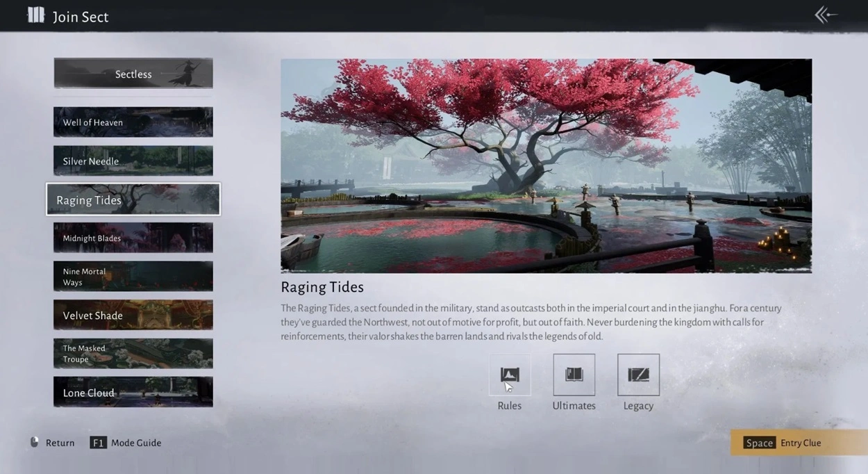Choose The Masked Troupe sect
Image resolution: width=868 pixels, height=474 pixels.
point(133,354)
